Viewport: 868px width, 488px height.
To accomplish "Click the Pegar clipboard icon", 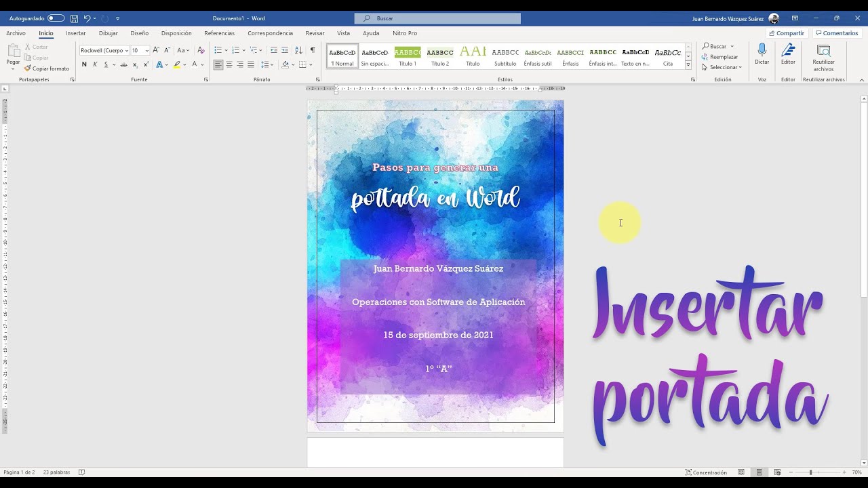I will (x=13, y=51).
